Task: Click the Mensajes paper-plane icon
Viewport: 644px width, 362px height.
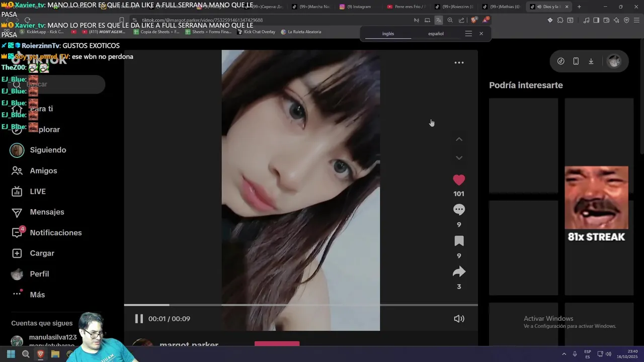Action: point(17,212)
